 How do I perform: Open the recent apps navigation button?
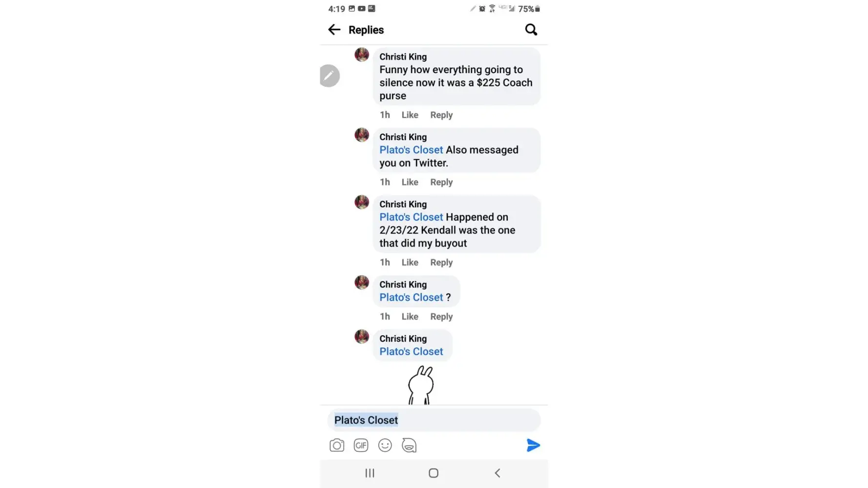coord(370,473)
